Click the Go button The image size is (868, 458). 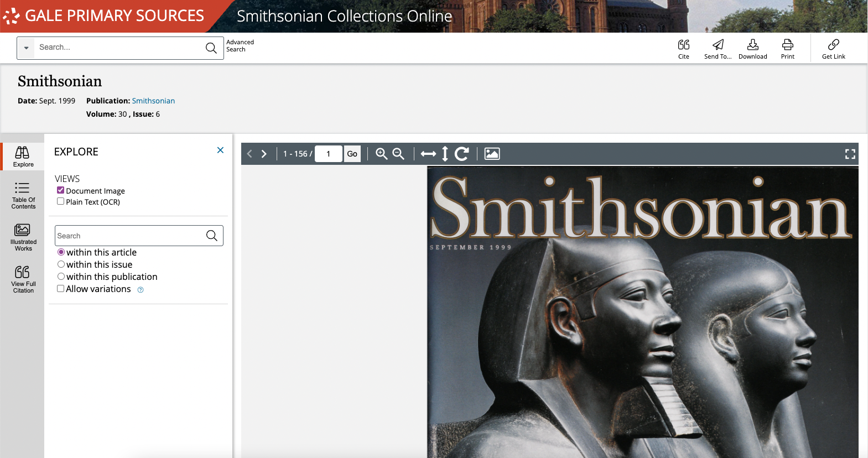coord(352,154)
